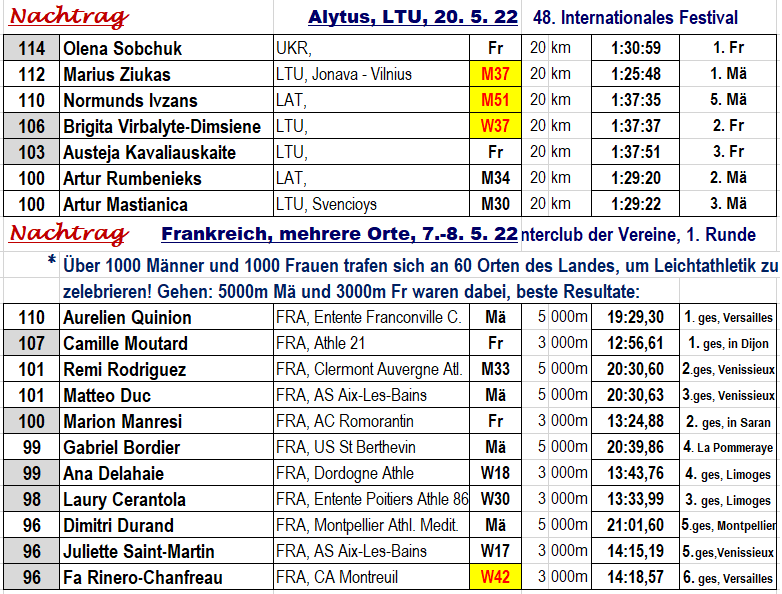Select the cell 'Normunds Ivzans'
Viewport: 782px width, 594px height.
tap(166, 100)
